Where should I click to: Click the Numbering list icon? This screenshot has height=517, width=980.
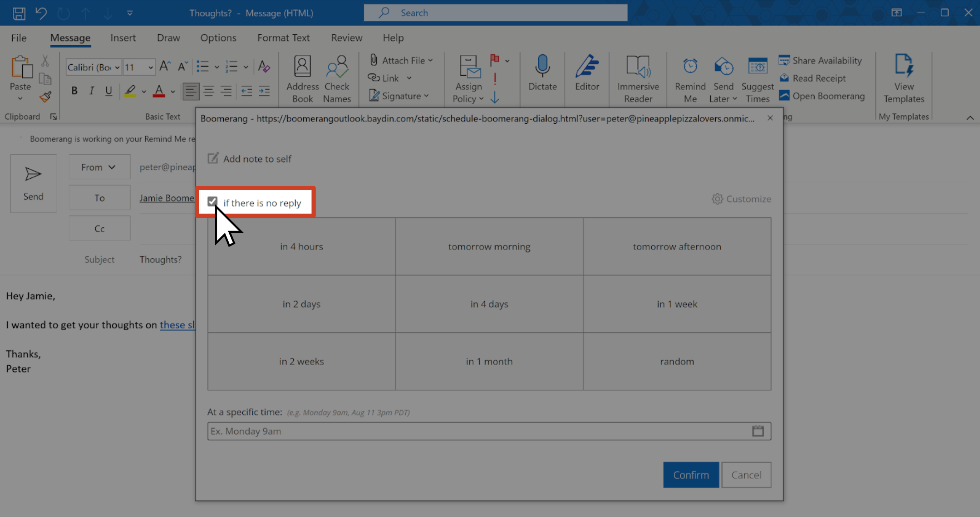tap(231, 67)
